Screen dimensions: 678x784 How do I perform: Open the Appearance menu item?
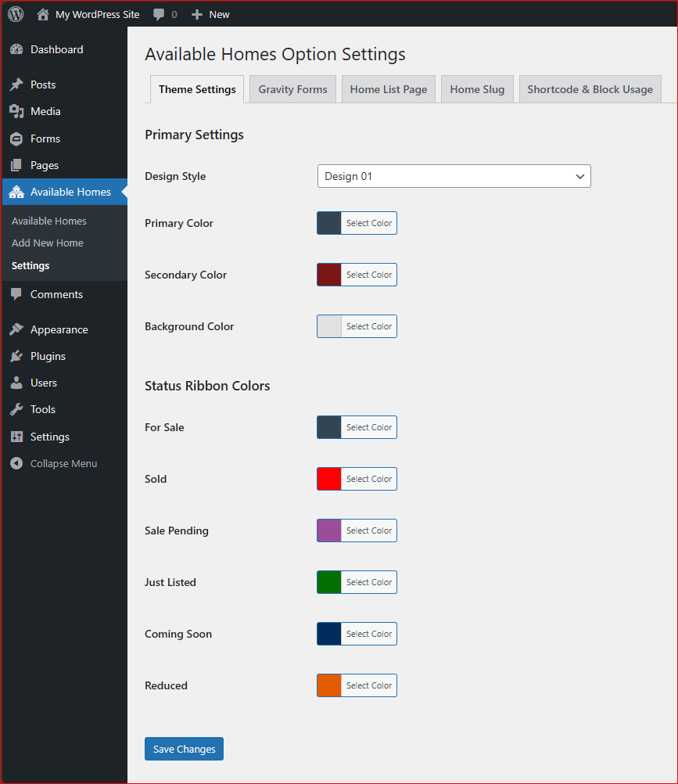[x=64, y=329]
